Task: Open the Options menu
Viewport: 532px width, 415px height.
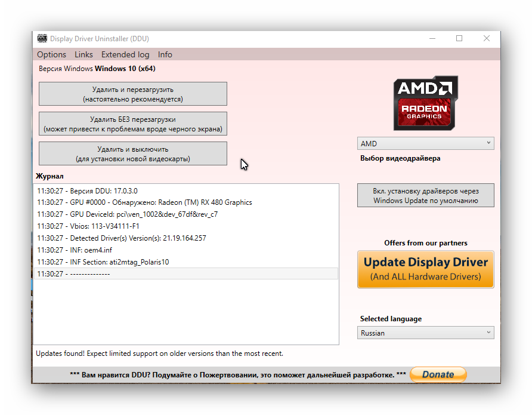Action: (51, 54)
